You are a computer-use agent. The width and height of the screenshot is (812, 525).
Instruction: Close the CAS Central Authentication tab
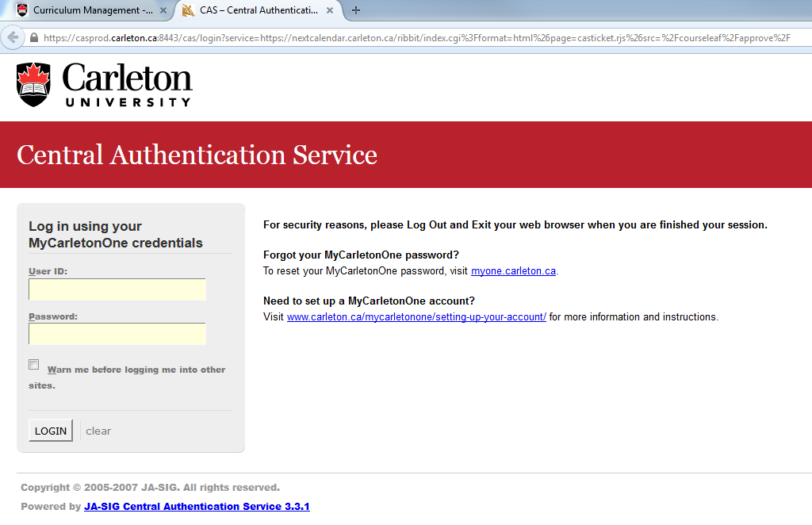point(330,11)
